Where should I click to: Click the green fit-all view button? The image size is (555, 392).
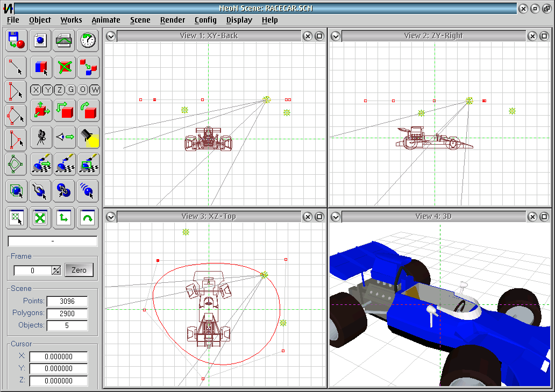tap(40, 218)
